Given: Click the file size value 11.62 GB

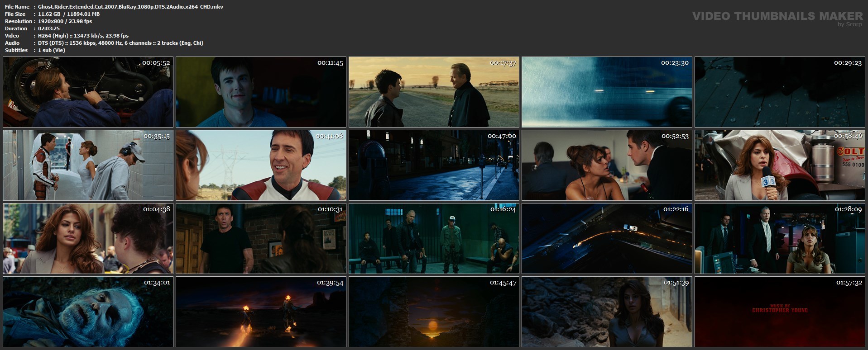Looking at the screenshot, I should pos(69,14).
